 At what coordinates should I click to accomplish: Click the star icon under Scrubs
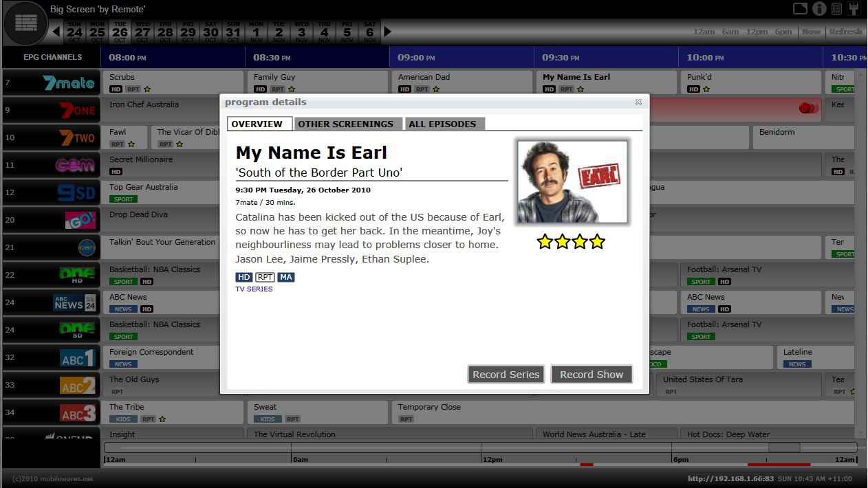147,89
